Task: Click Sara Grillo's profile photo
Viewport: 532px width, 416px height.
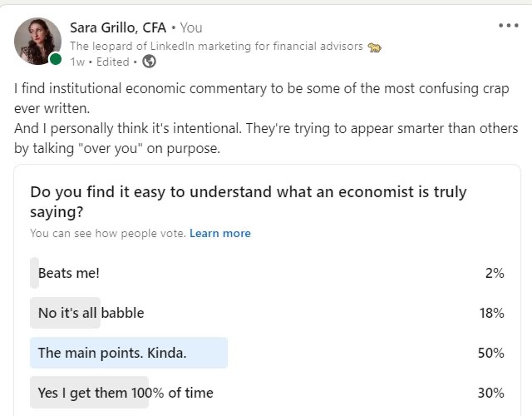Action: click(x=37, y=41)
